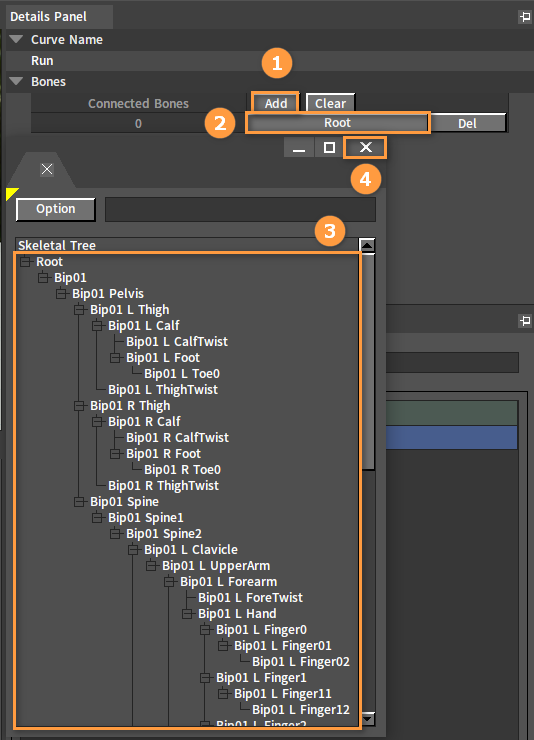Click the Run curve name value
Screen dimensions: 534x740
point(42,61)
